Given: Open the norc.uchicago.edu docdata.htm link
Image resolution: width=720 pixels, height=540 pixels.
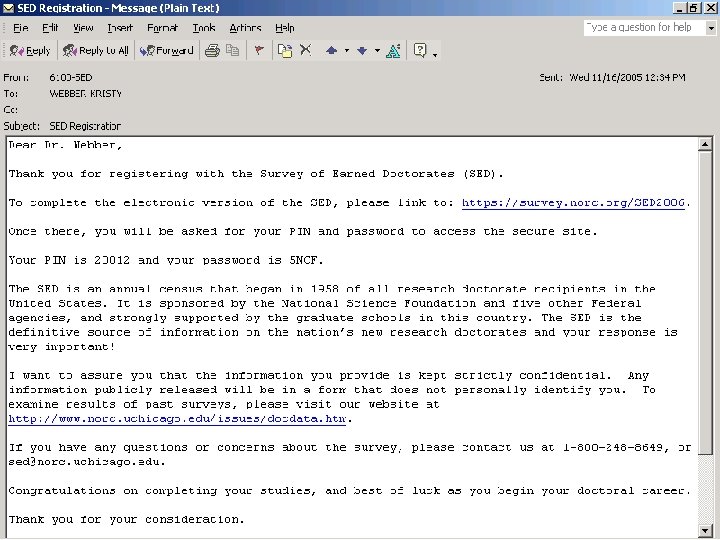Looking at the screenshot, I should pos(177,419).
